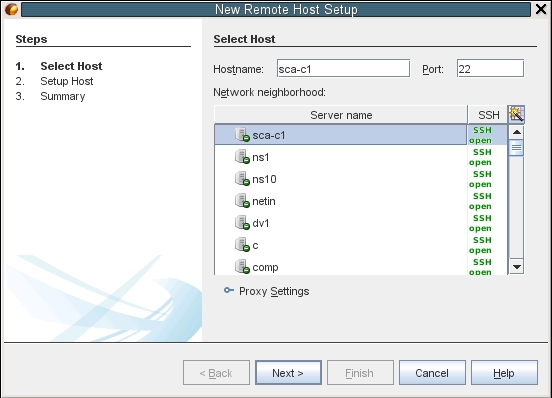
Task: Click the Select Host step label
Action: click(x=71, y=66)
